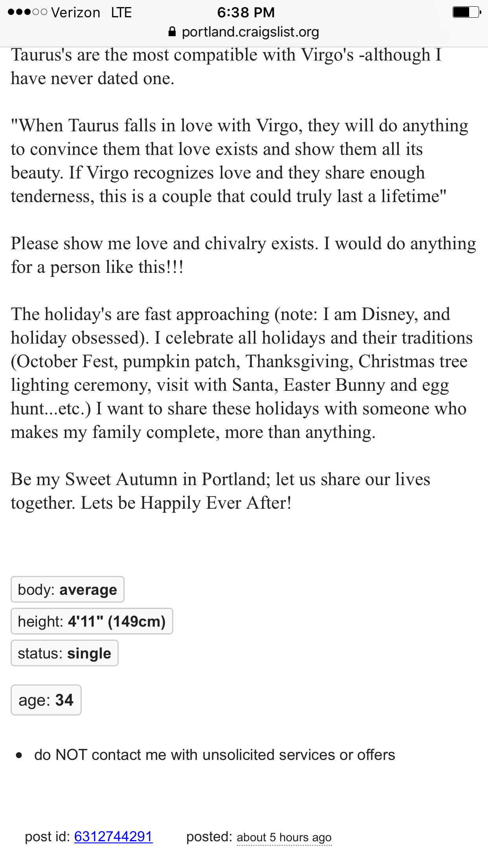
Task: Tap the 'body: average' tag
Action: [68, 589]
